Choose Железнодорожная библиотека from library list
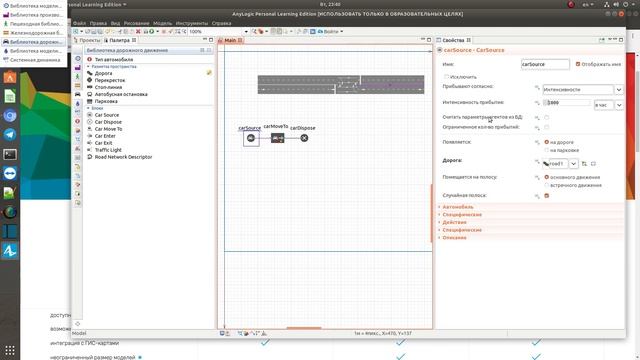Screen dimensions: 640x360 click(33, 33)
